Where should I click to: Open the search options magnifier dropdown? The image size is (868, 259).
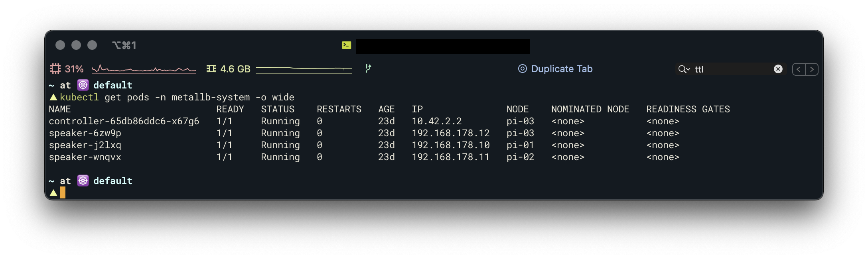(684, 69)
